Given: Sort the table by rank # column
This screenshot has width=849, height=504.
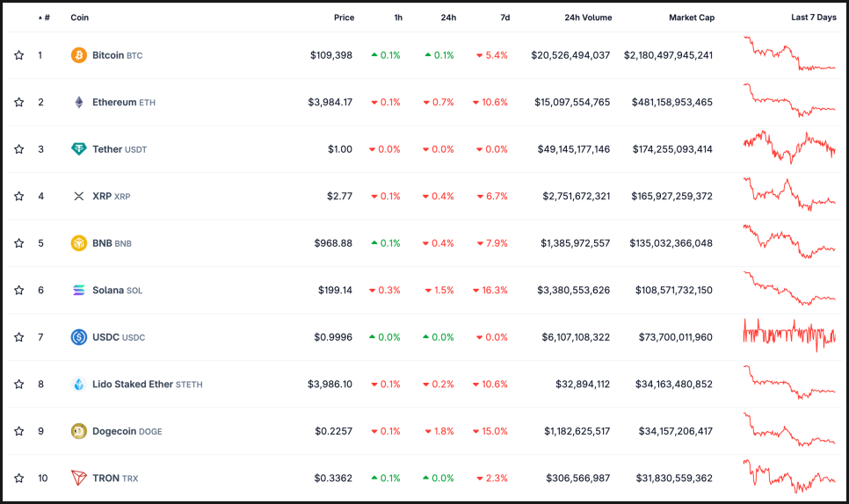Looking at the screenshot, I should pyautogui.click(x=45, y=18).
